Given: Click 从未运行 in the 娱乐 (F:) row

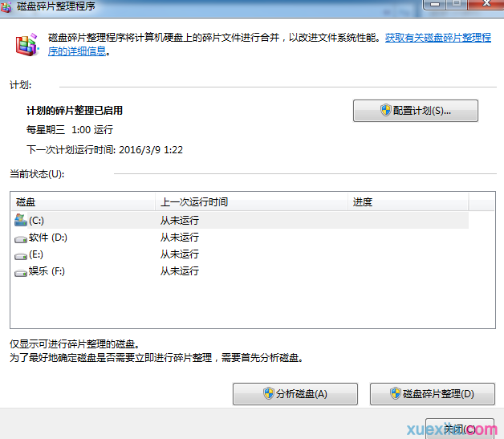Looking at the screenshot, I should pyautogui.click(x=180, y=271).
